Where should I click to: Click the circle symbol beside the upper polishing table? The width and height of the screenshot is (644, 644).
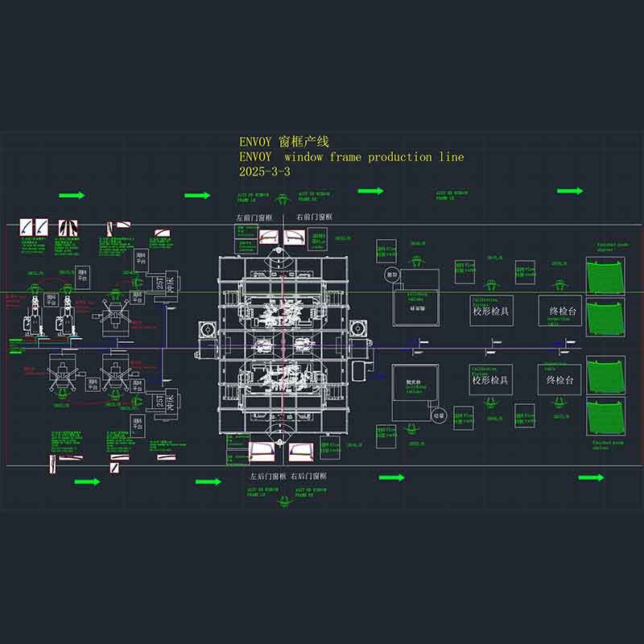coord(391,275)
